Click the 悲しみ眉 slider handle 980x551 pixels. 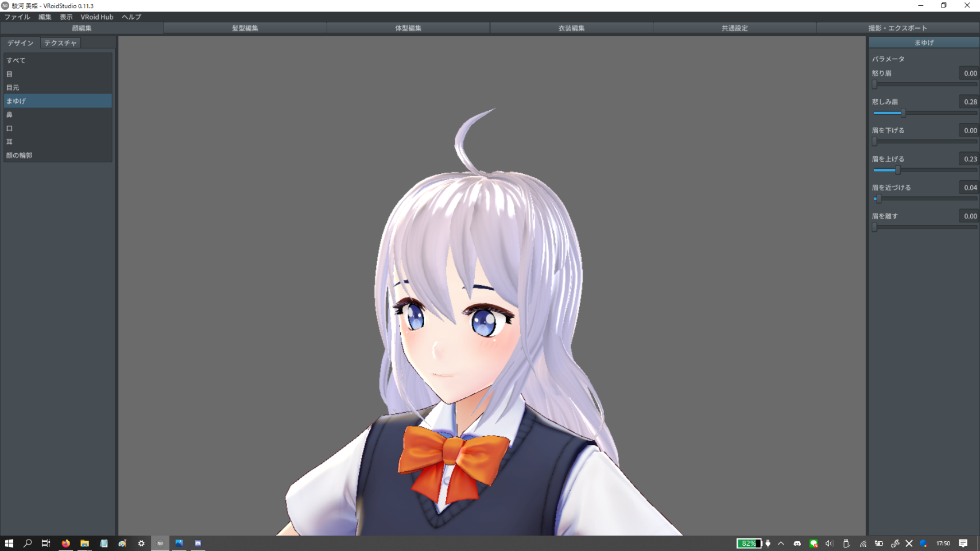click(903, 113)
